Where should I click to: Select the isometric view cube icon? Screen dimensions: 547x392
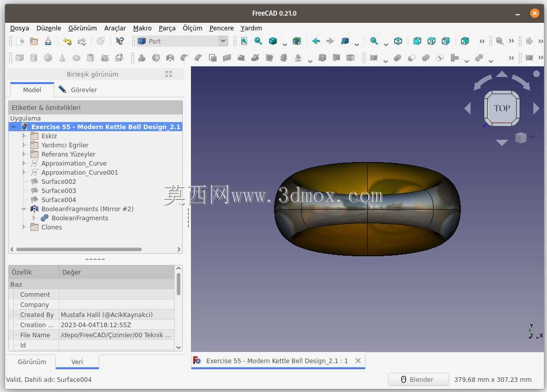(x=398, y=41)
